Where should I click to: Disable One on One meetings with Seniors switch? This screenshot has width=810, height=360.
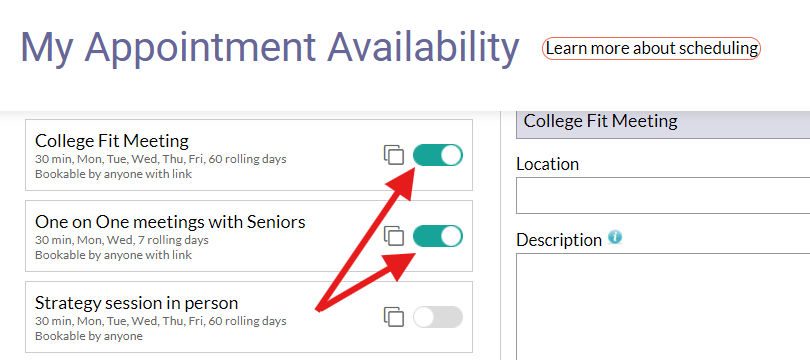pyautogui.click(x=438, y=236)
